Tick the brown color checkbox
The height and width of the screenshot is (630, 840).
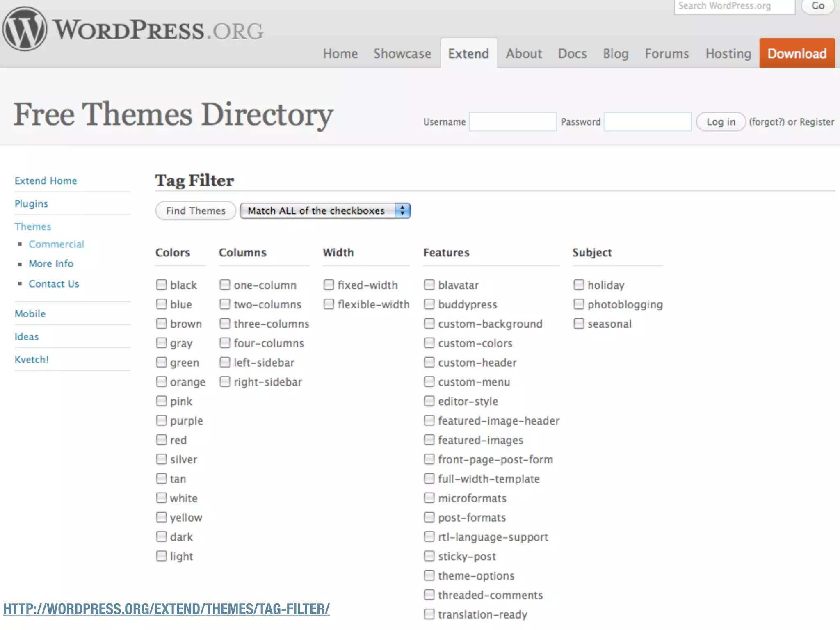[162, 323]
